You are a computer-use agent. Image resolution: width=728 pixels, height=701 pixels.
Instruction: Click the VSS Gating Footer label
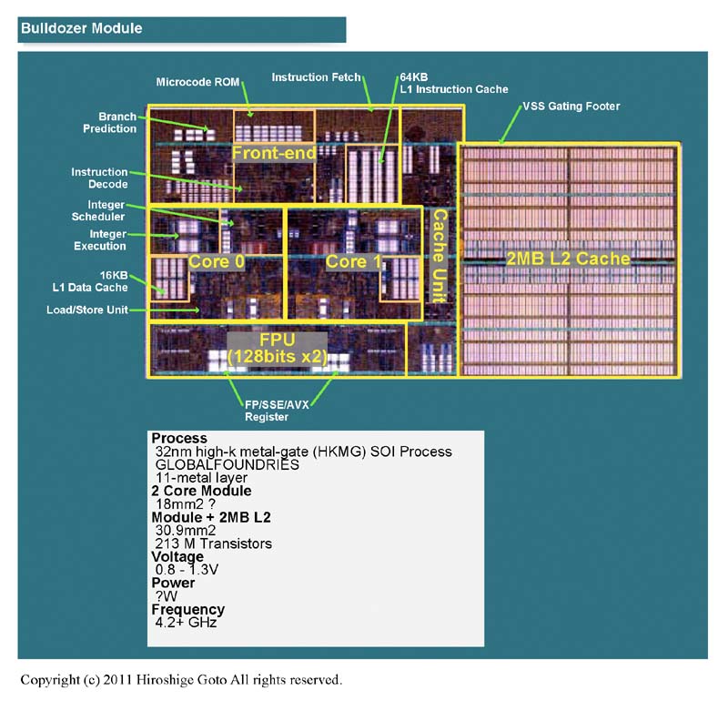(x=571, y=107)
